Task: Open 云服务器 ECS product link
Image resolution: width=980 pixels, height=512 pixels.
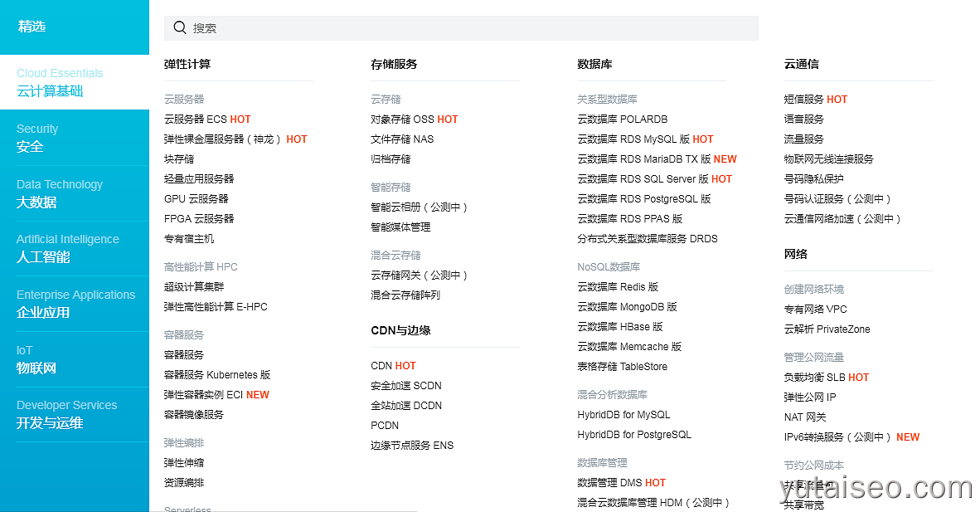Action: pyautogui.click(x=195, y=119)
